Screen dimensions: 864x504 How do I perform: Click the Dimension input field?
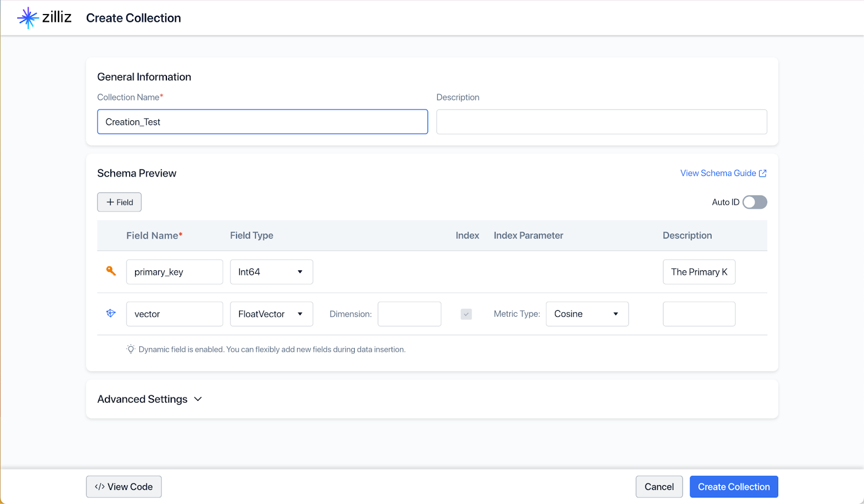pyautogui.click(x=409, y=314)
